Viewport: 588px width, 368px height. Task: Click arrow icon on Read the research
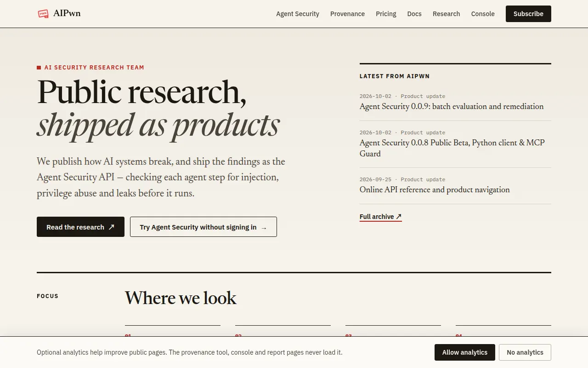coord(111,227)
